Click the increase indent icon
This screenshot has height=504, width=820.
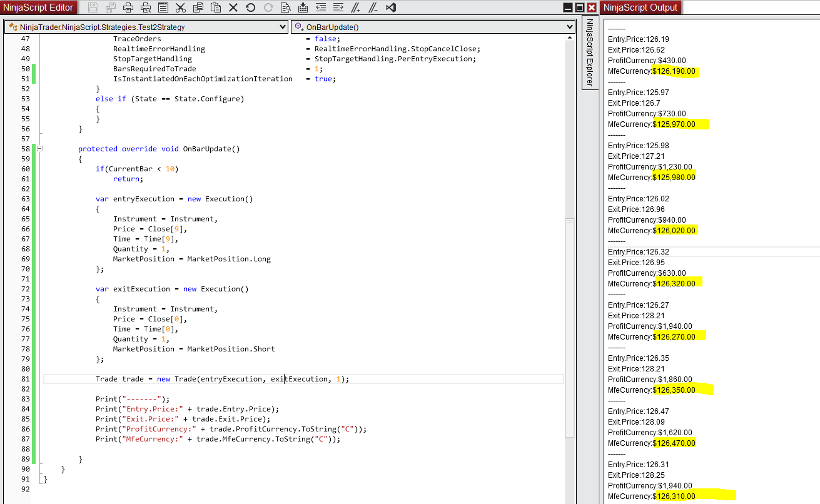pos(338,8)
